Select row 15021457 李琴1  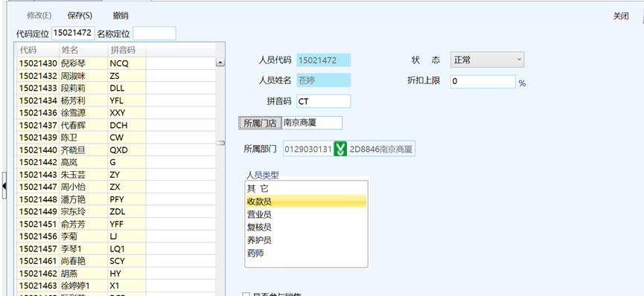(116, 249)
